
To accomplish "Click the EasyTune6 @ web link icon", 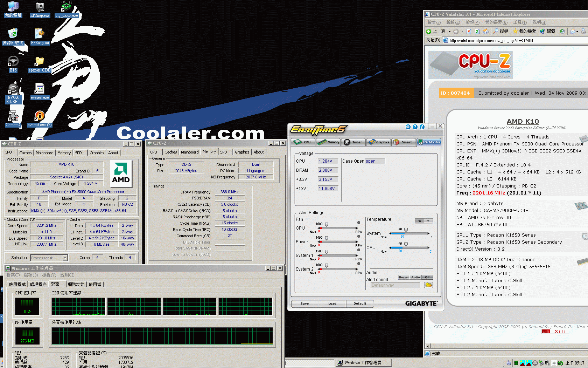I will pyautogui.click(x=408, y=127).
